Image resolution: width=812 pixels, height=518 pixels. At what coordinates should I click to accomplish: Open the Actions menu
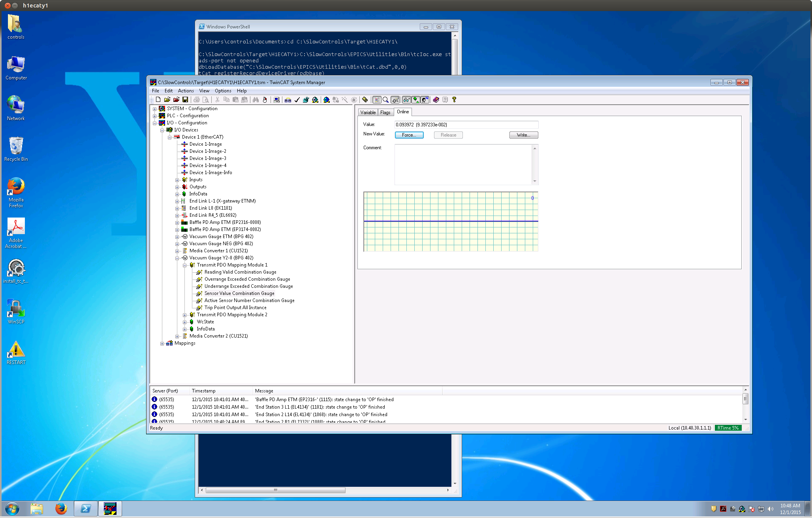186,91
